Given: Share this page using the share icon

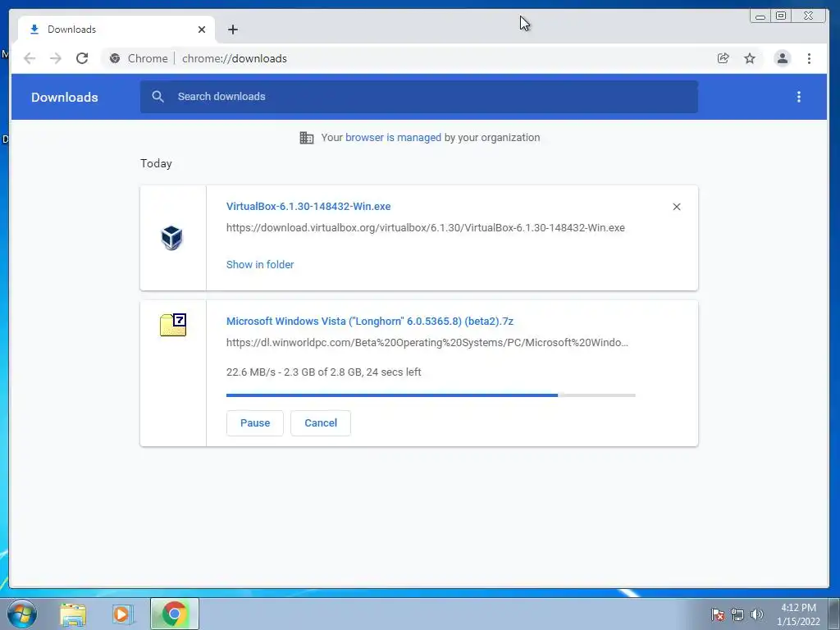Looking at the screenshot, I should click(x=724, y=58).
